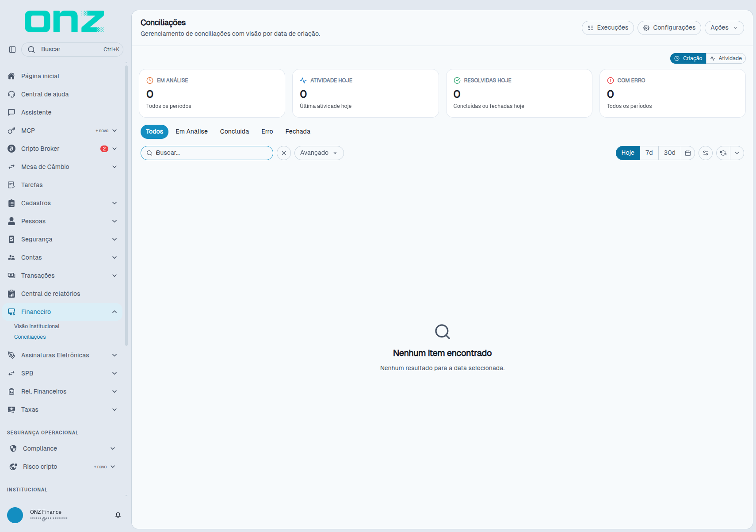
Task: Refresh the list with the reload icon
Action: 723,153
